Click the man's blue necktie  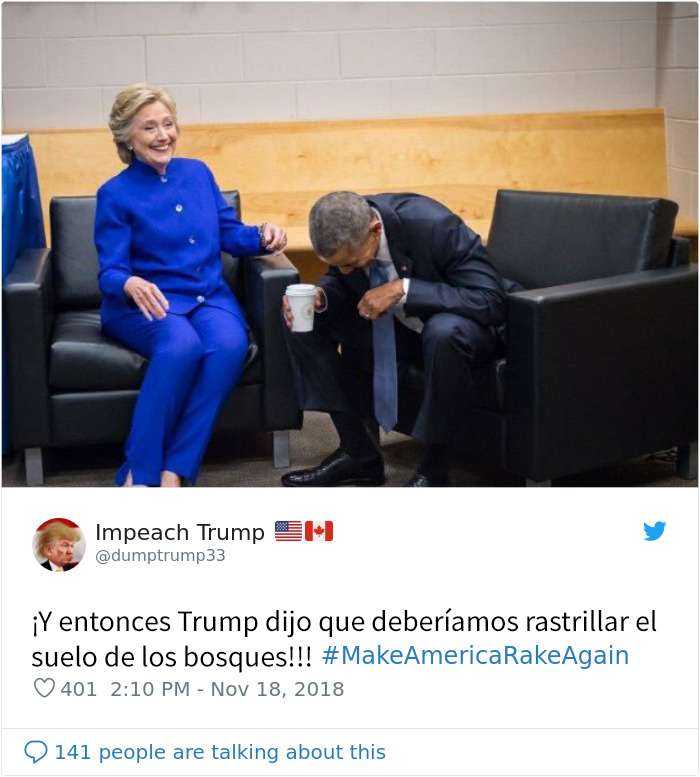coord(384,347)
